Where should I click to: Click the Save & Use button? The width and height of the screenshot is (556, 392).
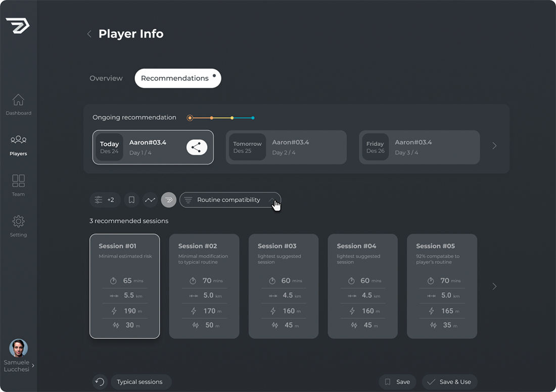point(449,382)
